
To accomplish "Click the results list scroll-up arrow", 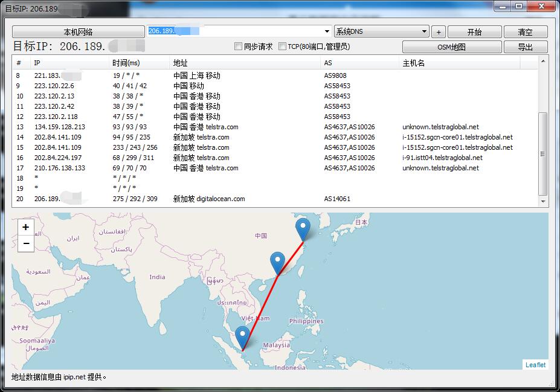I will point(543,61).
